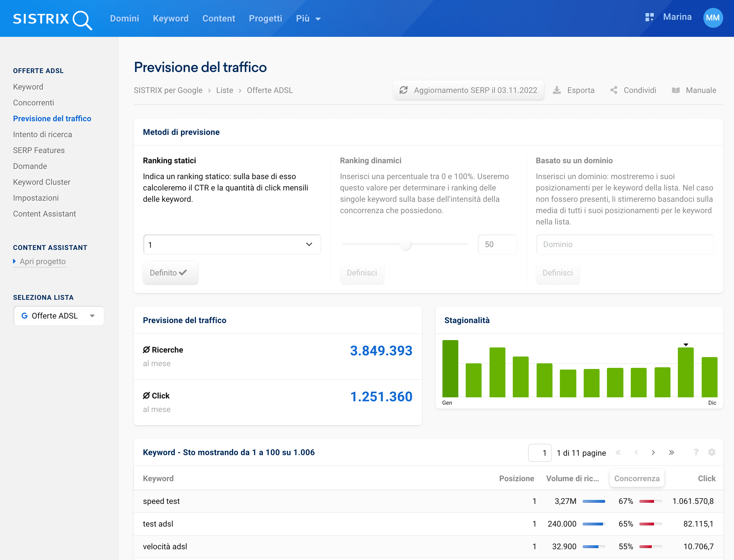The image size is (734, 560).
Task: Select Previsione del traffico sidebar item
Action: (52, 119)
